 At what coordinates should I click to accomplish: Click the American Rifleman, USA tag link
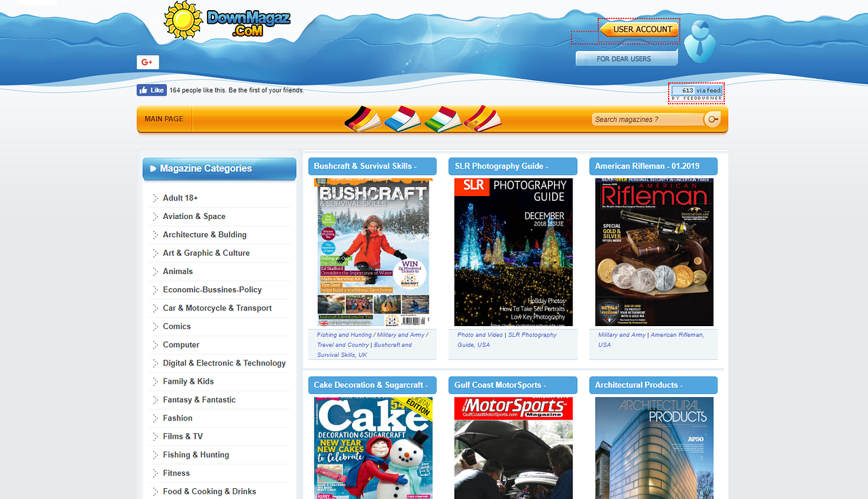(x=651, y=340)
